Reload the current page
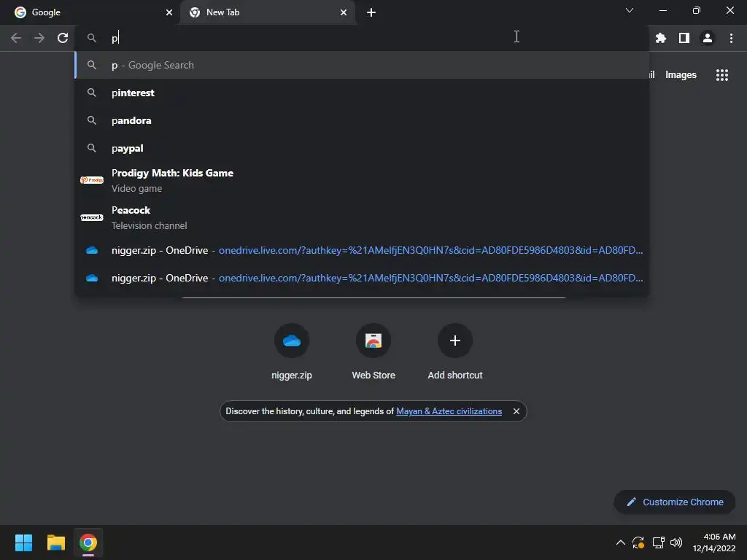747x560 pixels. pyautogui.click(x=63, y=38)
